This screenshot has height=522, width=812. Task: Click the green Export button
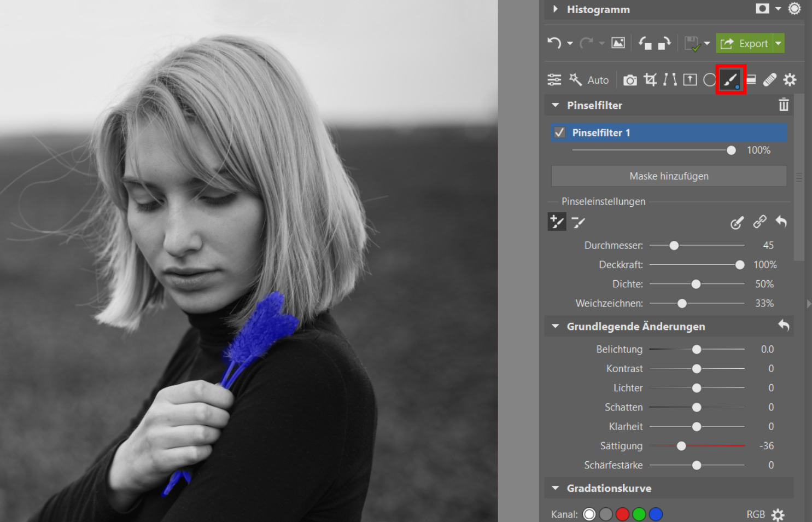point(745,43)
